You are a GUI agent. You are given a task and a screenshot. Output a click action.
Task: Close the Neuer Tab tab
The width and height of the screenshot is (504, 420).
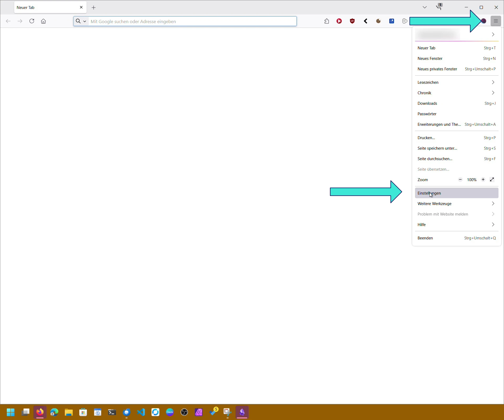click(x=81, y=7)
